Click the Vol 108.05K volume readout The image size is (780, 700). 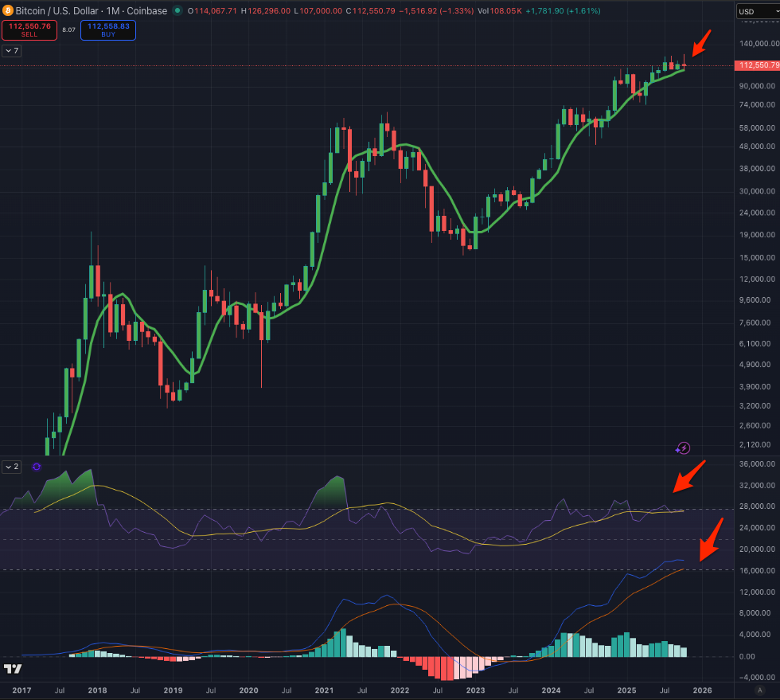click(500, 11)
